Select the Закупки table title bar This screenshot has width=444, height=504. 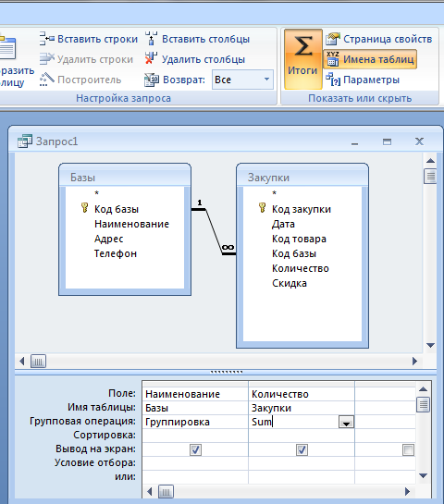(x=302, y=178)
